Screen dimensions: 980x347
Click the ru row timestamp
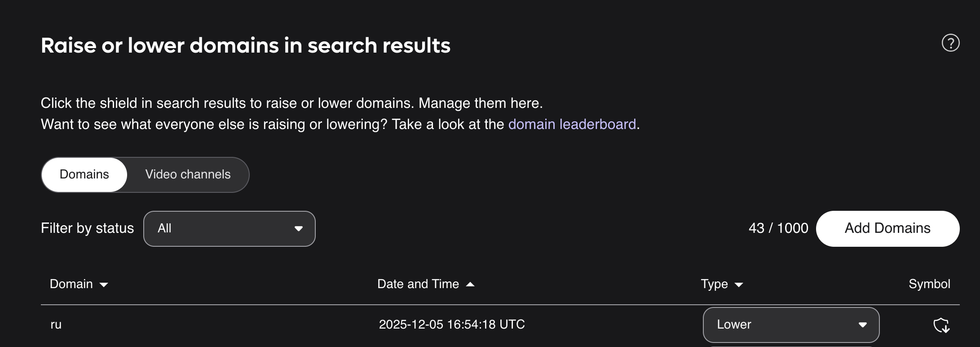pyautogui.click(x=451, y=325)
